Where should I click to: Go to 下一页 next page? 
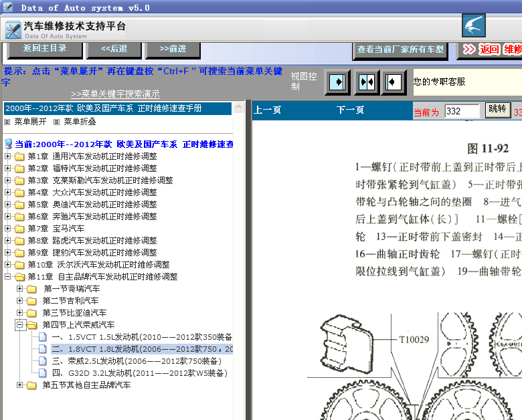(350, 110)
